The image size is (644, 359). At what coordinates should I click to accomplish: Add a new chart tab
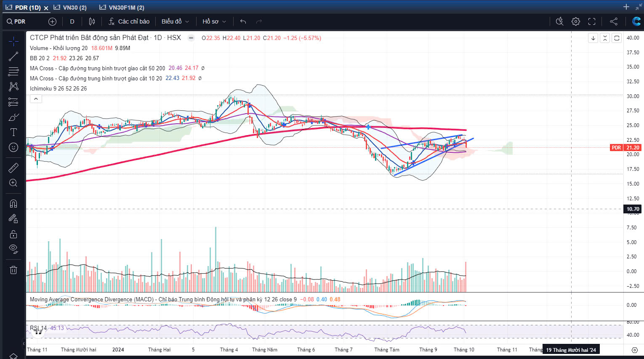pyautogui.click(x=626, y=7)
